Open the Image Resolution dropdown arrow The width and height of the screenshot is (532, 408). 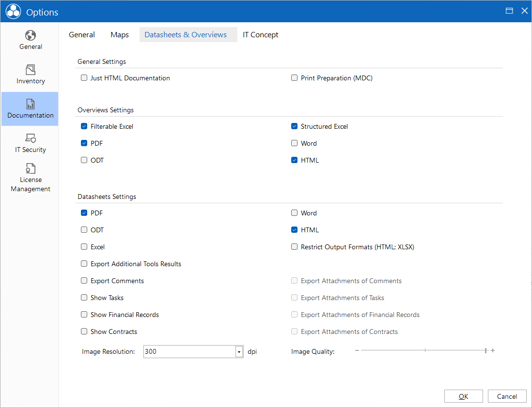click(239, 352)
